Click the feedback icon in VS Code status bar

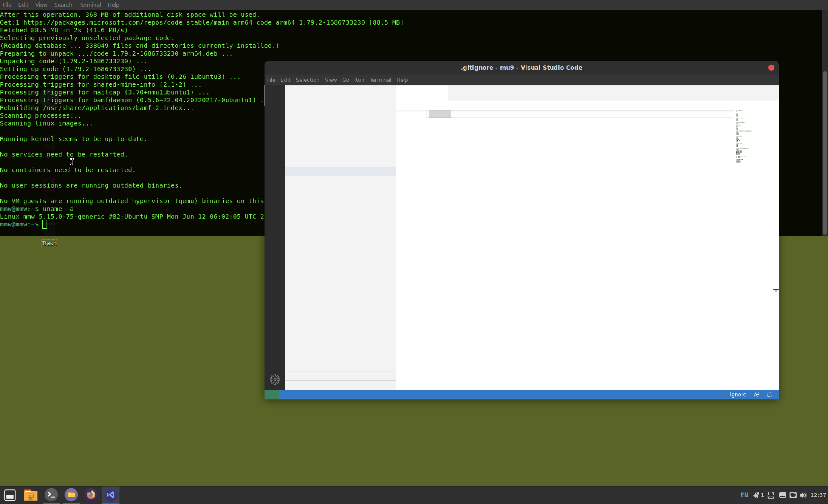756,394
